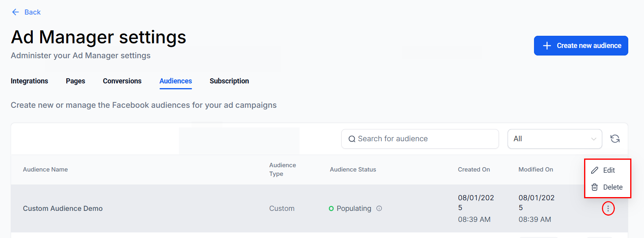Select the Audiences tab

[175, 81]
